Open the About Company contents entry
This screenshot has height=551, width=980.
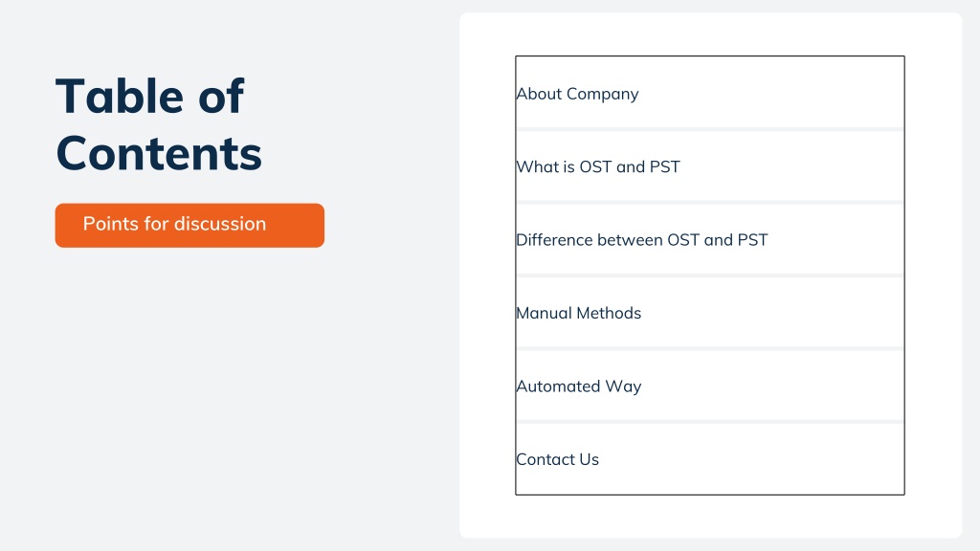pyautogui.click(x=710, y=93)
